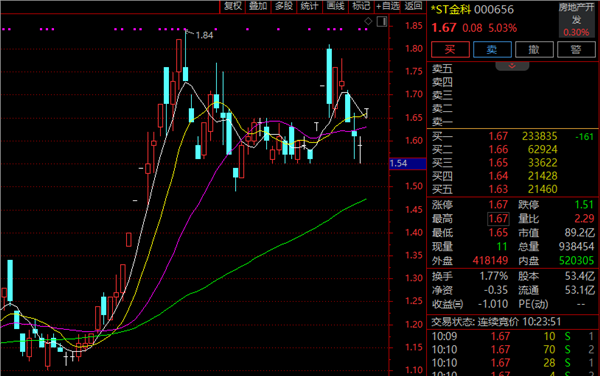The width and height of the screenshot is (600, 376).
Task: Click the 1.84 high price label
Action: pyautogui.click(x=204, y=36)
